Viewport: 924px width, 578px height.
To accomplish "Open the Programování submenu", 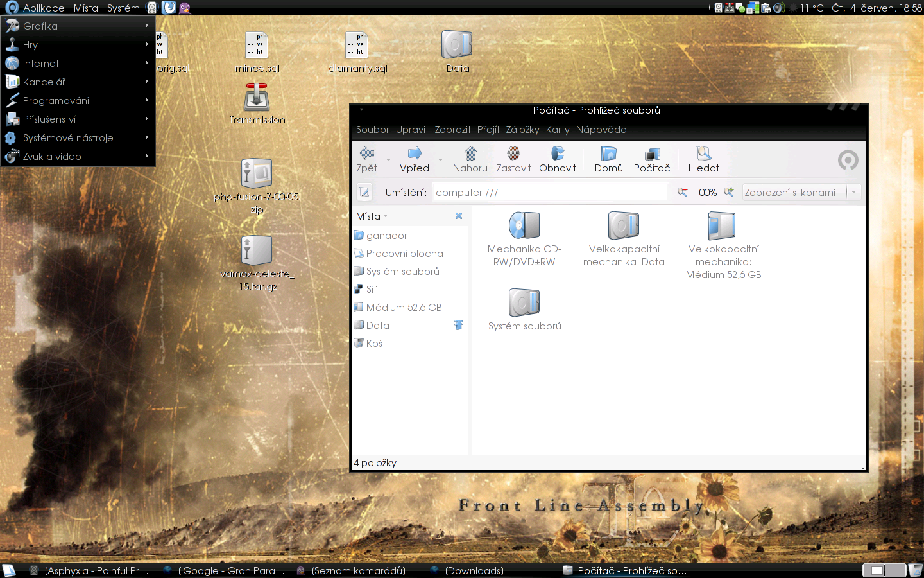I will pos(78,101).
